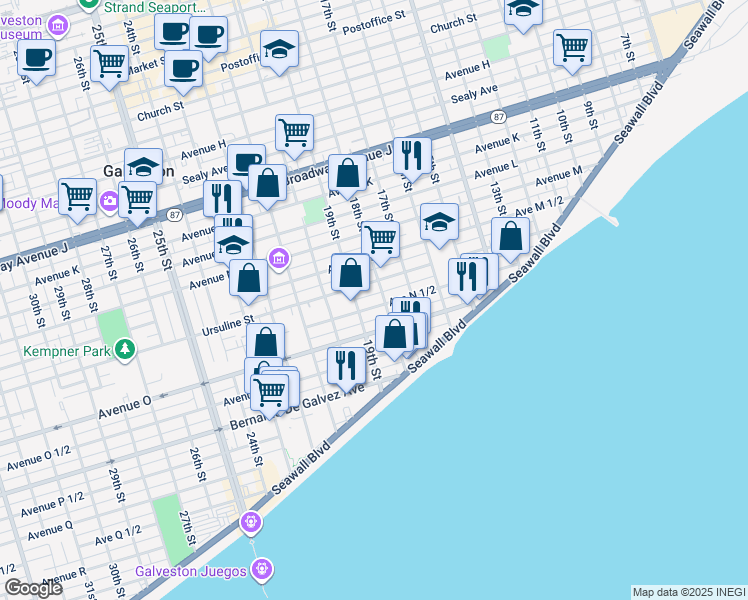This screenshot has width=748, height=600.
Task: Click the purple attraction icon at Seawall Blvd pier
Action: (251, 522)
